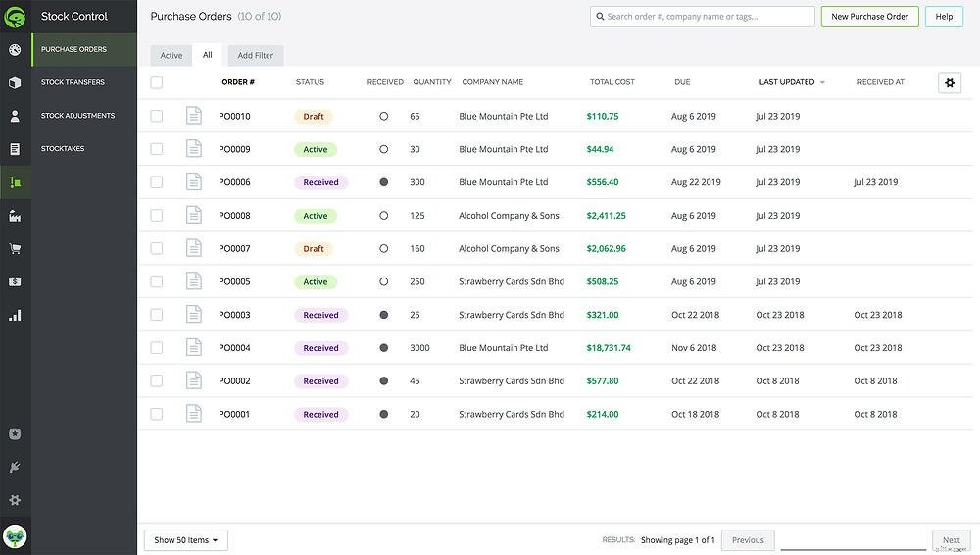
Task: Click the factory manufacturing icon in sidebar
Action: 15,216
